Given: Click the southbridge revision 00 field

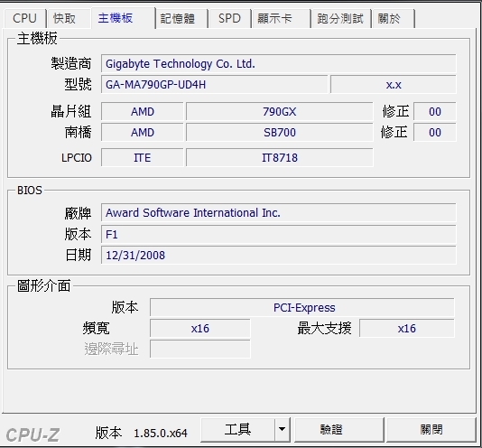Looking at the screenshot, I should tap(435, 132).
